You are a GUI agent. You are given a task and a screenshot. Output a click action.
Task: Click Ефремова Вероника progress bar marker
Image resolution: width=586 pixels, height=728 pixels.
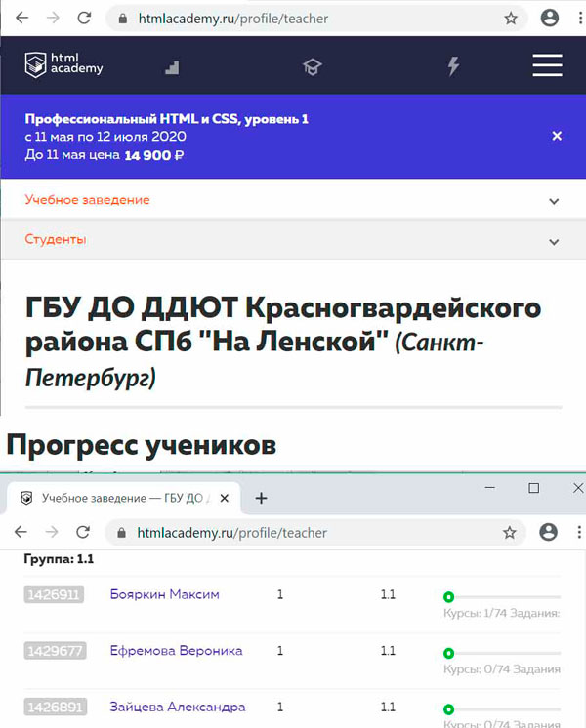[448, 653]
